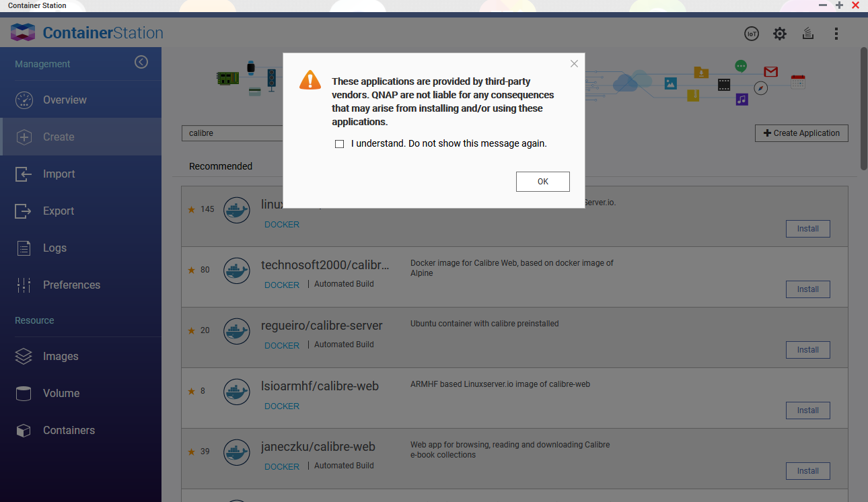Click the Images layers icon
868x502 pixels.
pos(24,356)
